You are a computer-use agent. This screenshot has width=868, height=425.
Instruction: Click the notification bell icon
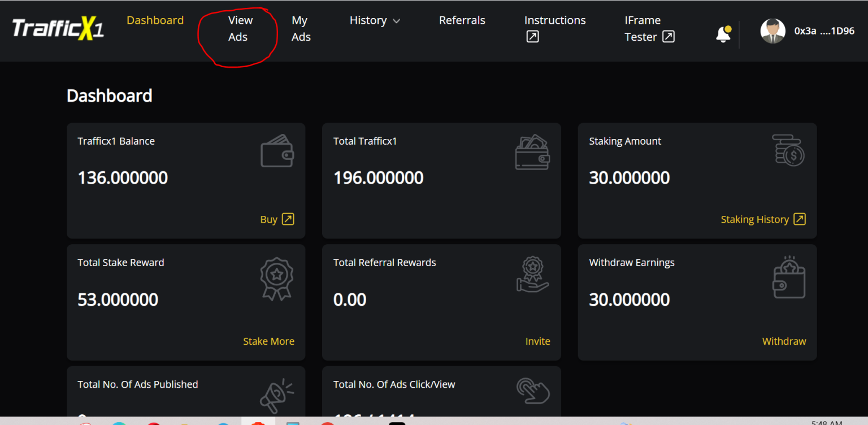tap(723, 34)
